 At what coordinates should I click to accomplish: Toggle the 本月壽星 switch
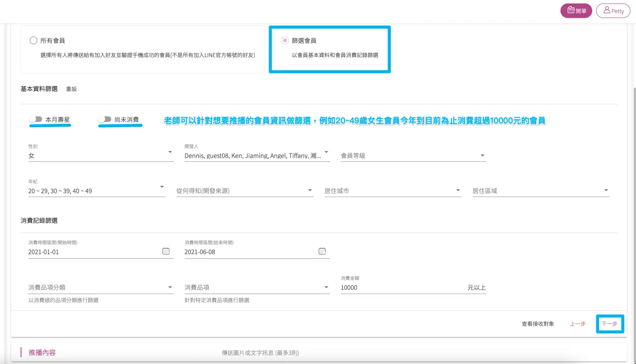(x=36, y=119)
